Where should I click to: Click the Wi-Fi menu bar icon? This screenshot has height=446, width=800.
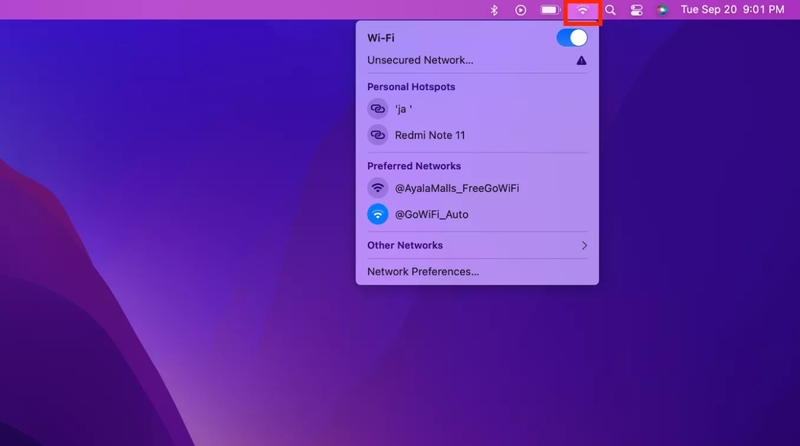click(x=583, y=10)
